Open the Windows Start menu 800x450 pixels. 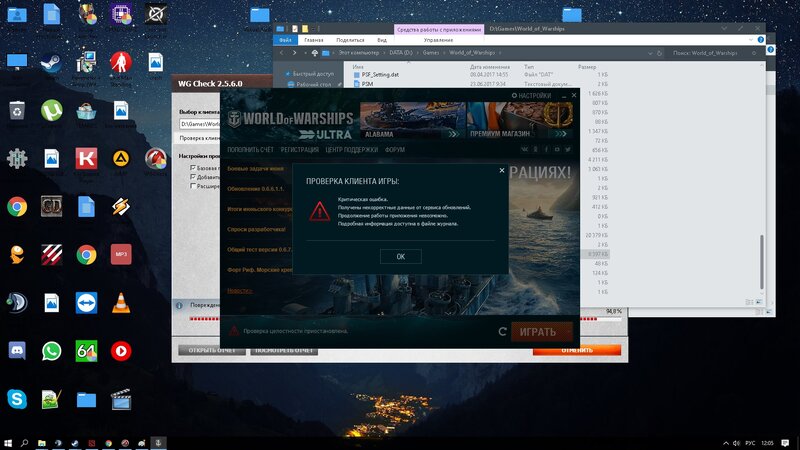click(8, 443)
